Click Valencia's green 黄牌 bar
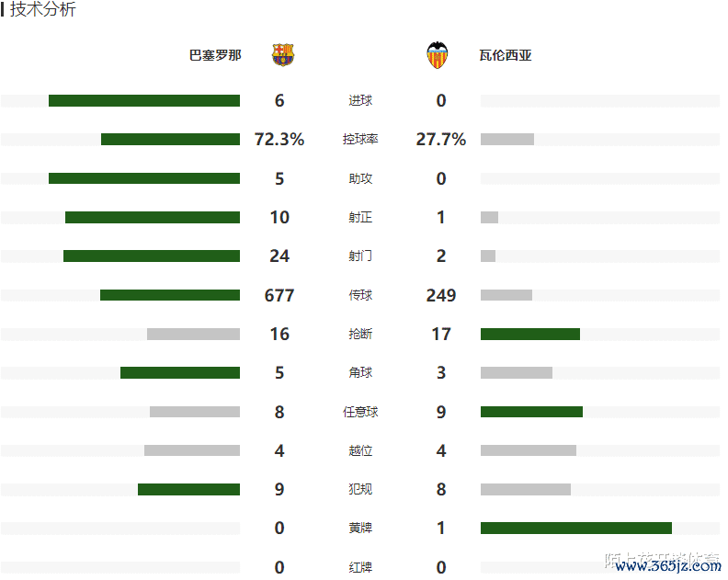This screenshot has height=580, width=728. (575, 529)
